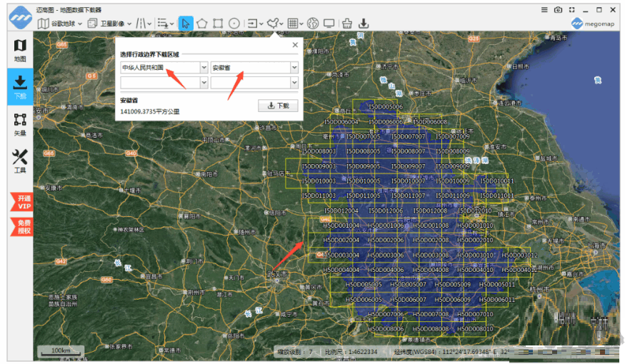This screenshot has height=364, width=625.
Task: Open the shopping basket toolbar icon
Action: (x=347, y=24)
